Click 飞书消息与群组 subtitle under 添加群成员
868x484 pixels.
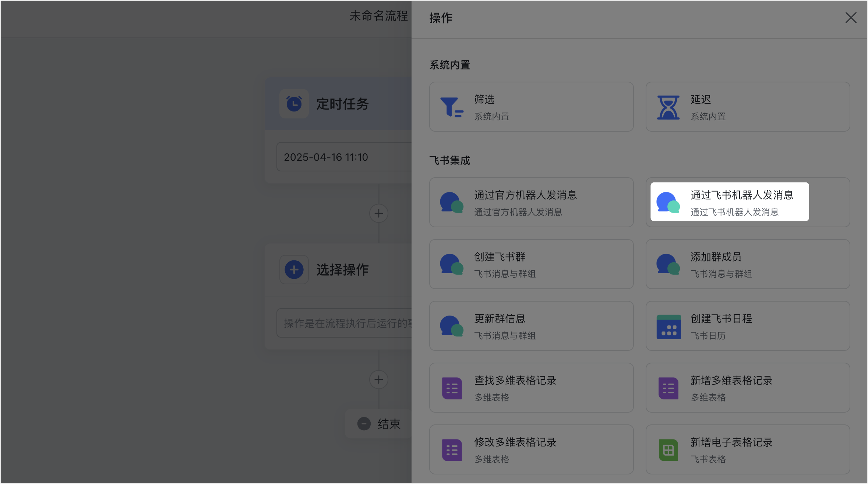(x=721, y=274)
